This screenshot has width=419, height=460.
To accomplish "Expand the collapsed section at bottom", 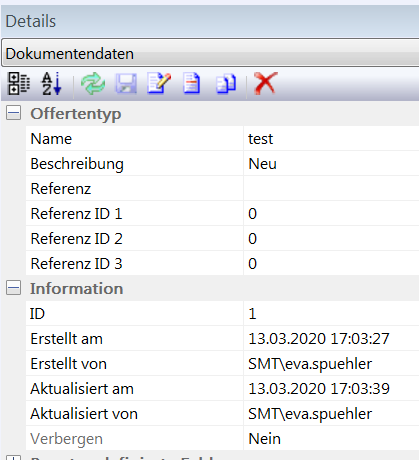I will (13, 458).
